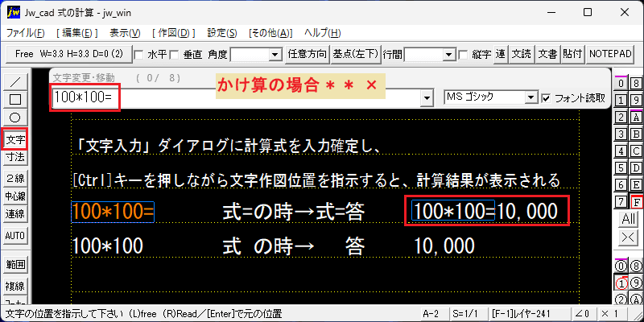Select the 中心線 center line tool
Image resolution: width=644 pixels, height=322 pixels.
click(x=15, y=196)
